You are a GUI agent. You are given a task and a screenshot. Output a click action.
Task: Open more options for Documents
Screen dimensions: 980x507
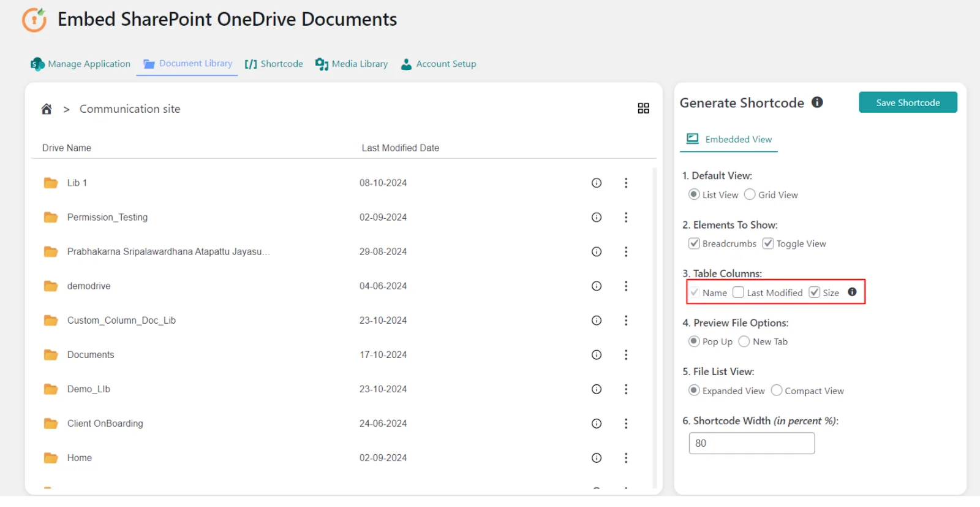point(626,354)
